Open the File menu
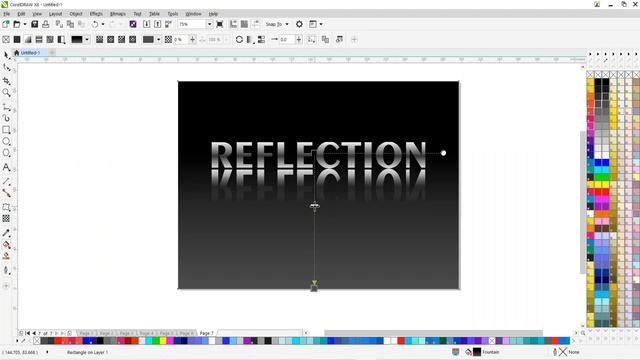The width and height of the screenshot is (640, 360). (7, 14)
